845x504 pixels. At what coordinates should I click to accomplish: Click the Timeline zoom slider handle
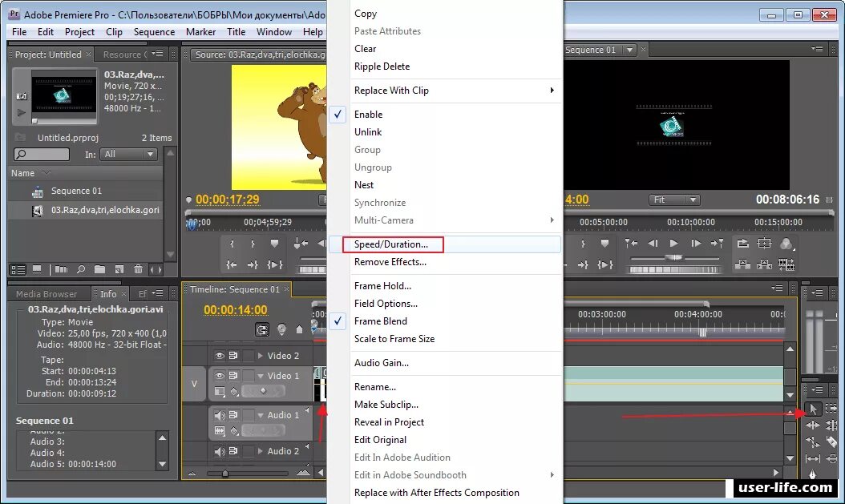pos(225,474)
